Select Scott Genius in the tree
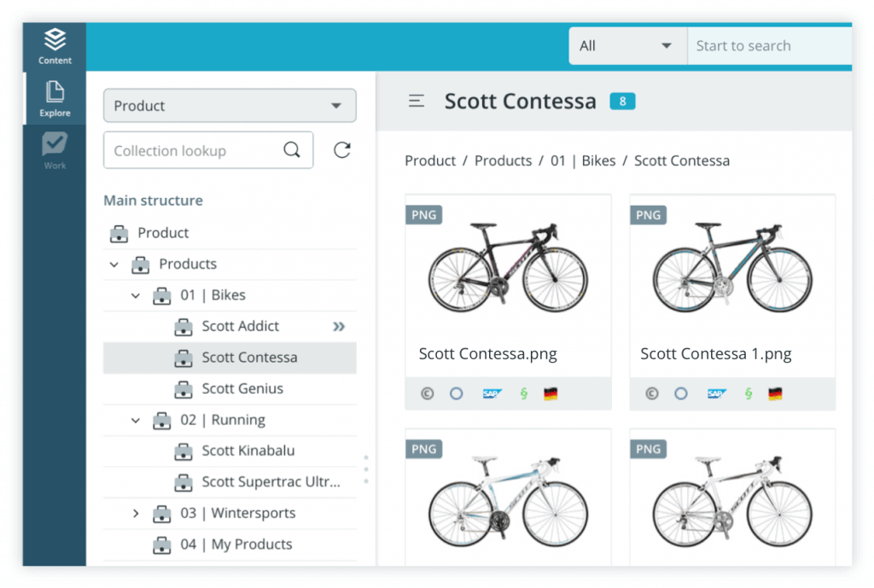This screenshot has width=874, height=588. click(242, 388)
